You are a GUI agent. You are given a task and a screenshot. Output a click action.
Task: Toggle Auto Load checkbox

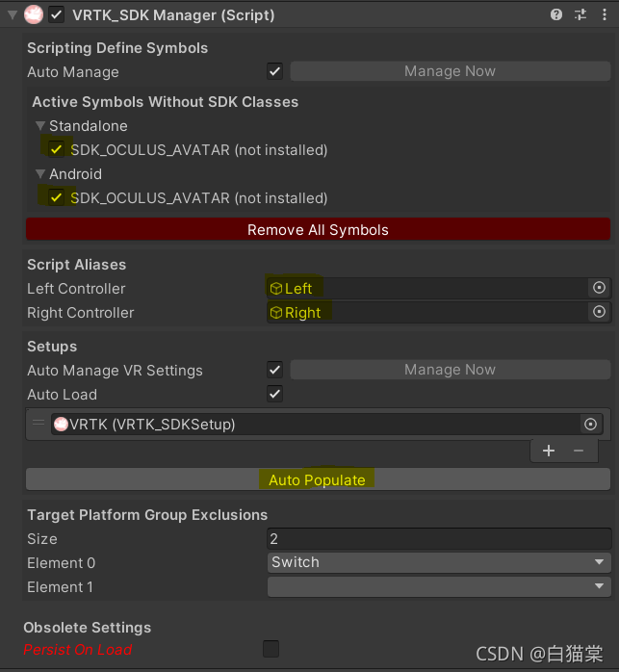click(274, 394)
